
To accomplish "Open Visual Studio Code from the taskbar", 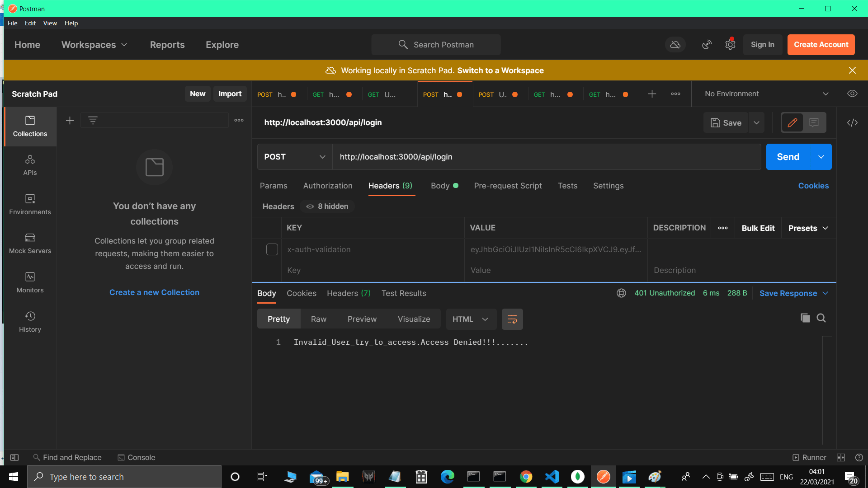I will [x=552, y=477].
